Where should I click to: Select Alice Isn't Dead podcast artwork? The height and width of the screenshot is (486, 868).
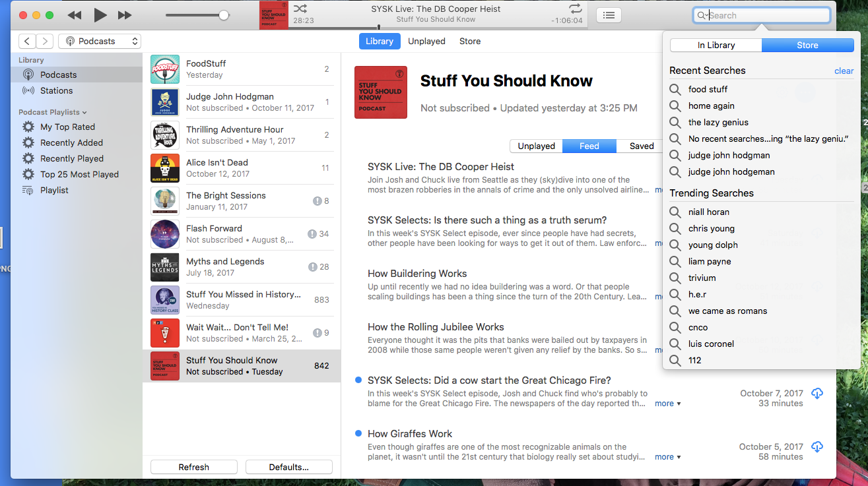(165, 168)
